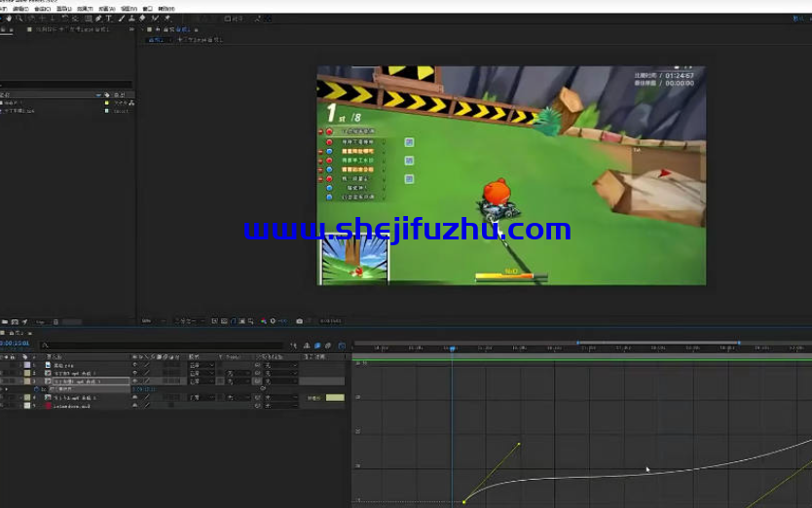The width and height of the screenshot is (812, 508).
Task: Toggle mask and shape path visibility icon
Action: click(233, 321)
